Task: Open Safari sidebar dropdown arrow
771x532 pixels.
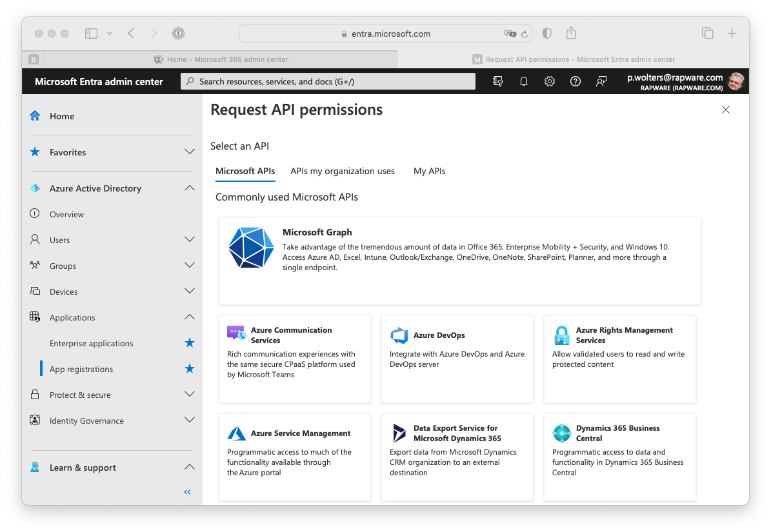Action: coord(109,34)
